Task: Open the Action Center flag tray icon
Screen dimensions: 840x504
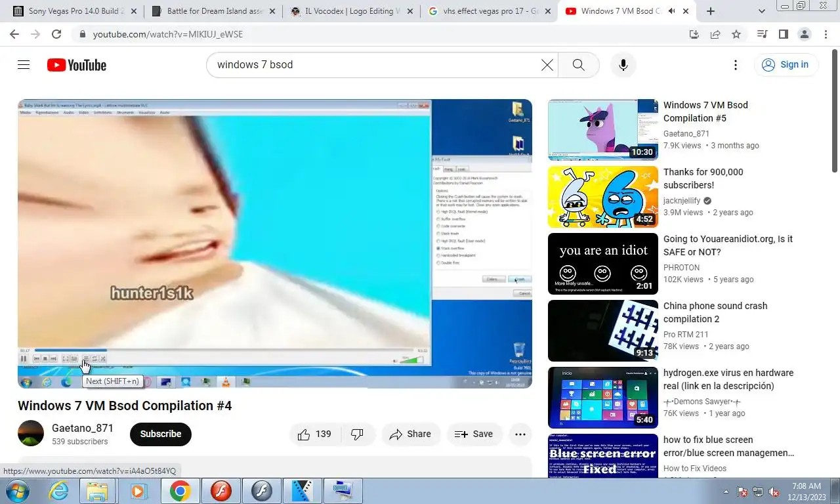Action: pos(742,492)
